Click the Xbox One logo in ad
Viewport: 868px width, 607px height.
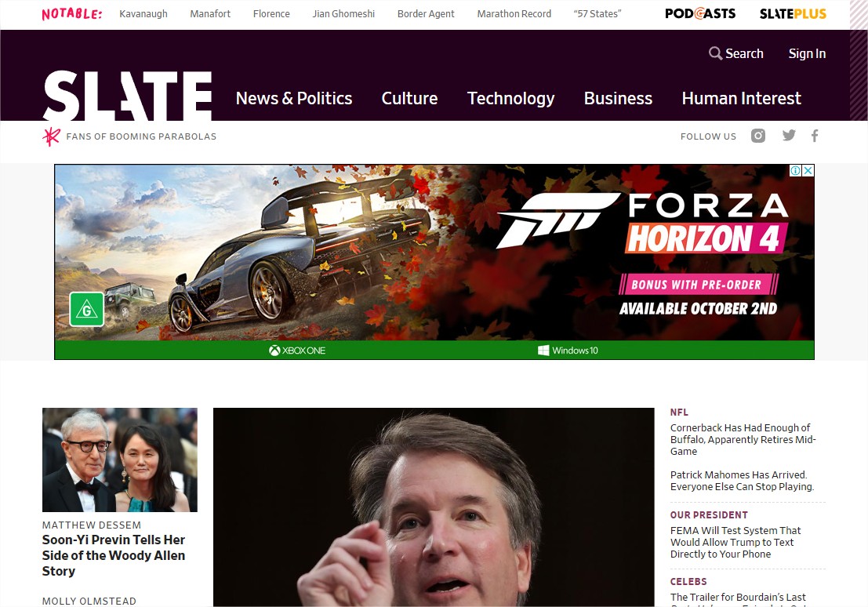click(297, 350)
